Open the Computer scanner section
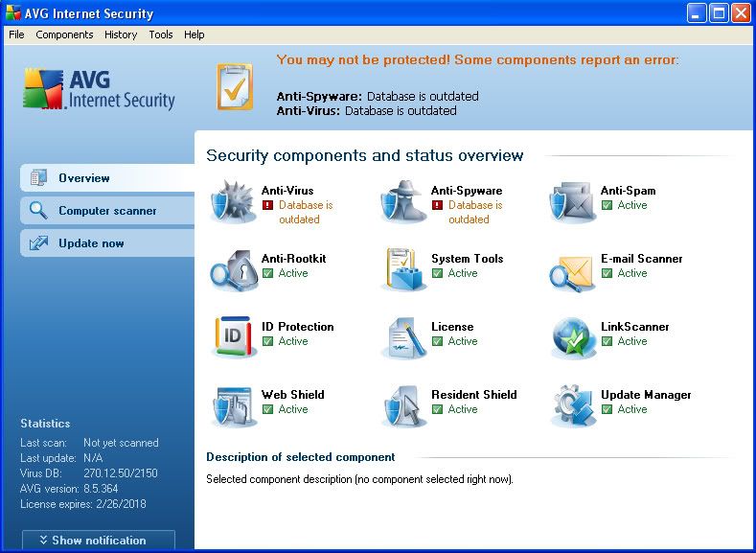Image resolution: width=756 pixels, height=553 pixels. click(x=107, y=210)
